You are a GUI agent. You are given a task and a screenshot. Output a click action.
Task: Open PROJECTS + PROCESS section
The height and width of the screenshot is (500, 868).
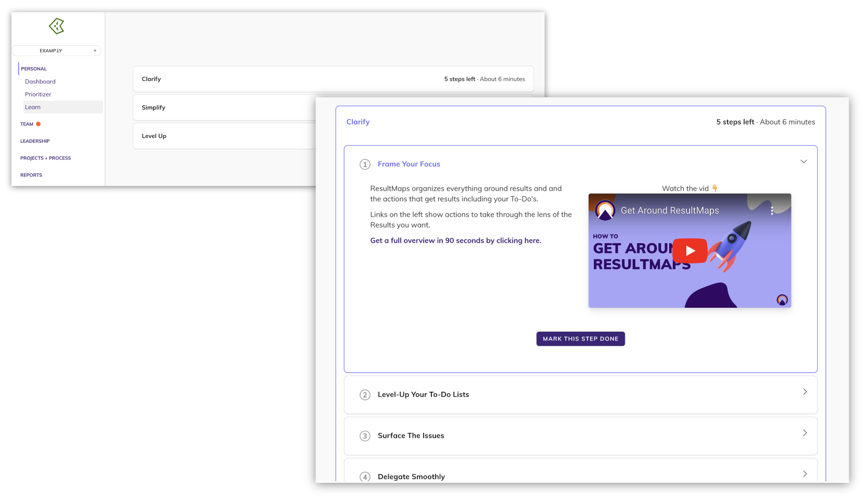45,158
